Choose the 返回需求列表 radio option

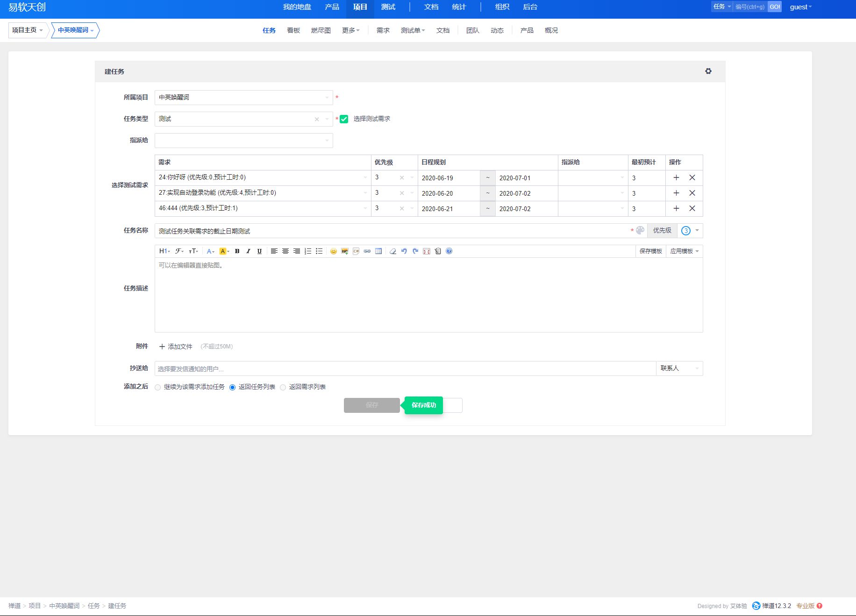[283, 387]
